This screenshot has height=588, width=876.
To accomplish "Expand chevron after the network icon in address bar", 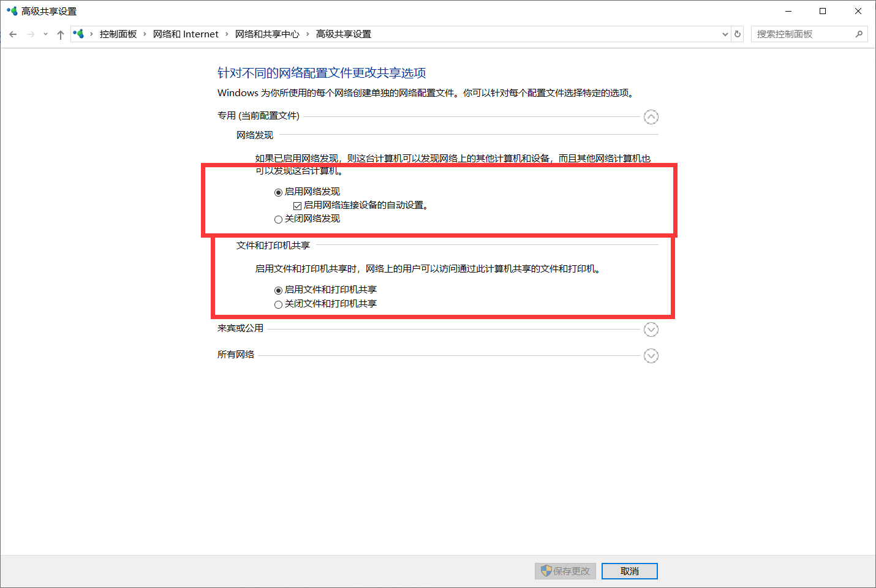I will click(92, 34).
